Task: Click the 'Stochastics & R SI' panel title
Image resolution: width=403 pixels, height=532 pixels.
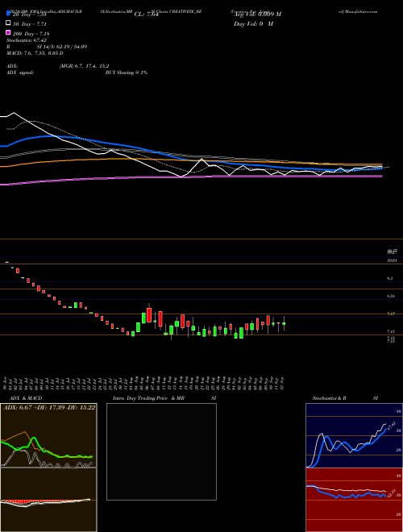Action: (x=345, y=398)
